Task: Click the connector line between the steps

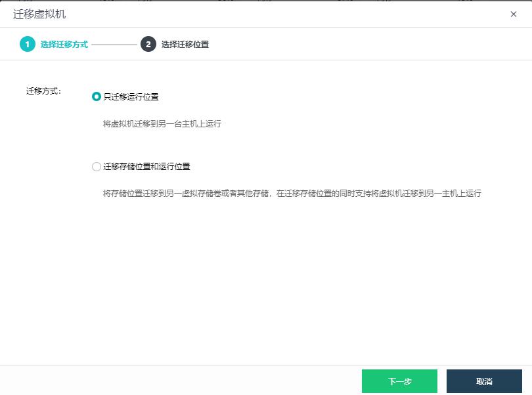Action: (114, 45)
